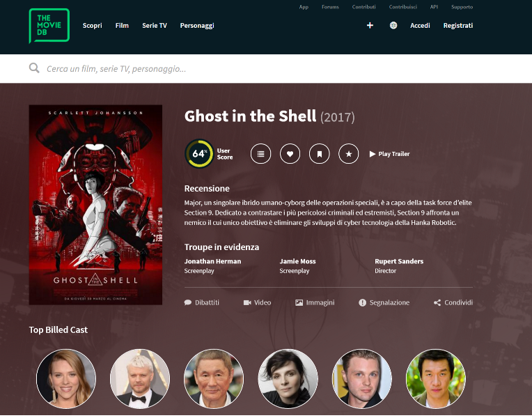Click the Registrati sign-up link
This screenshot has width=532, height=418.
coord(458,26)
